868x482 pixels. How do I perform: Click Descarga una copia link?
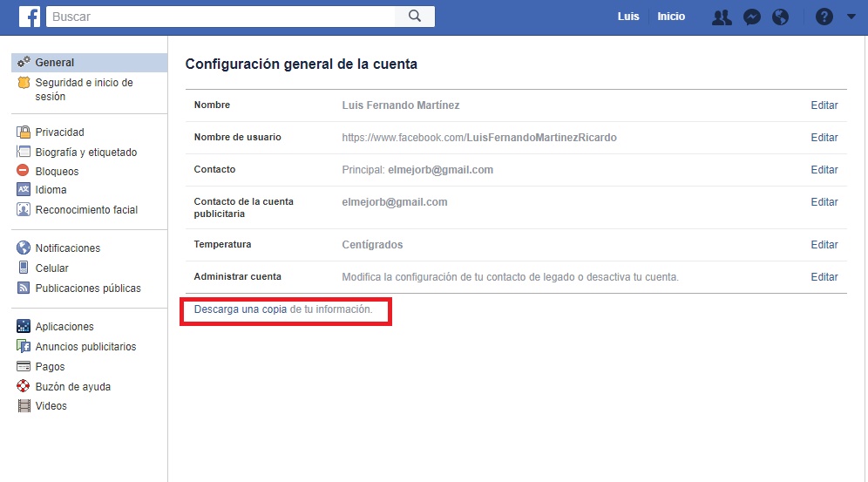pos(240,309)
